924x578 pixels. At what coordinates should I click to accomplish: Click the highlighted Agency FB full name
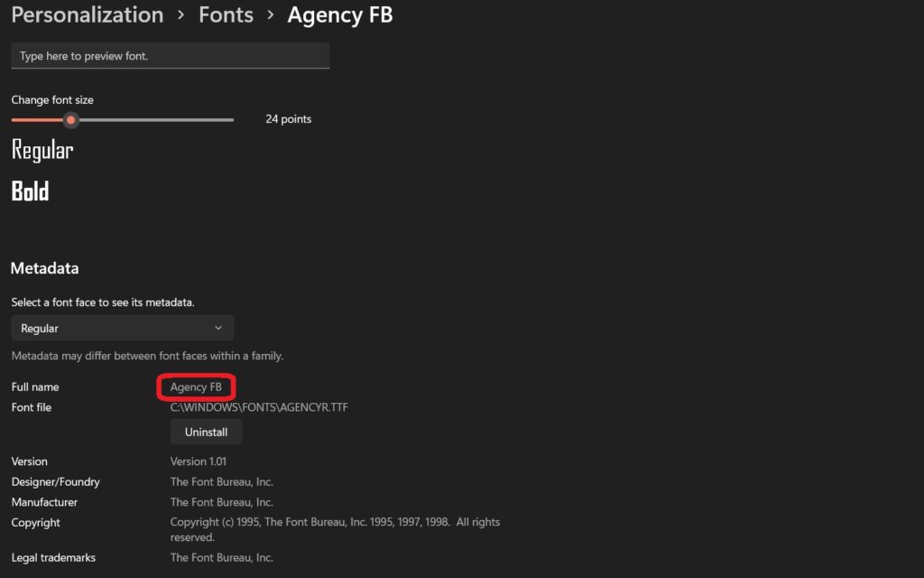pyautogui.click(x=196, y=387)
